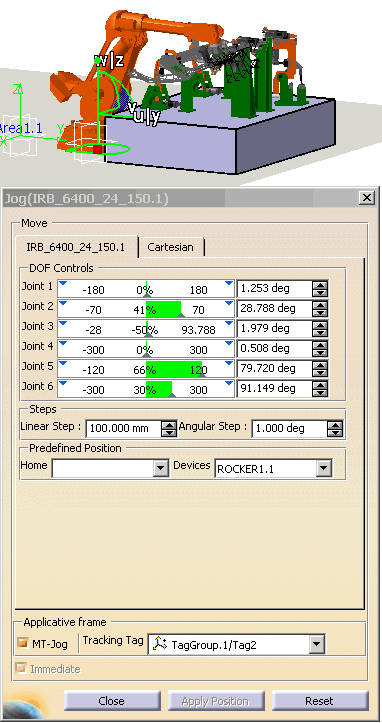Click the w|z compass axis handle

97,60
